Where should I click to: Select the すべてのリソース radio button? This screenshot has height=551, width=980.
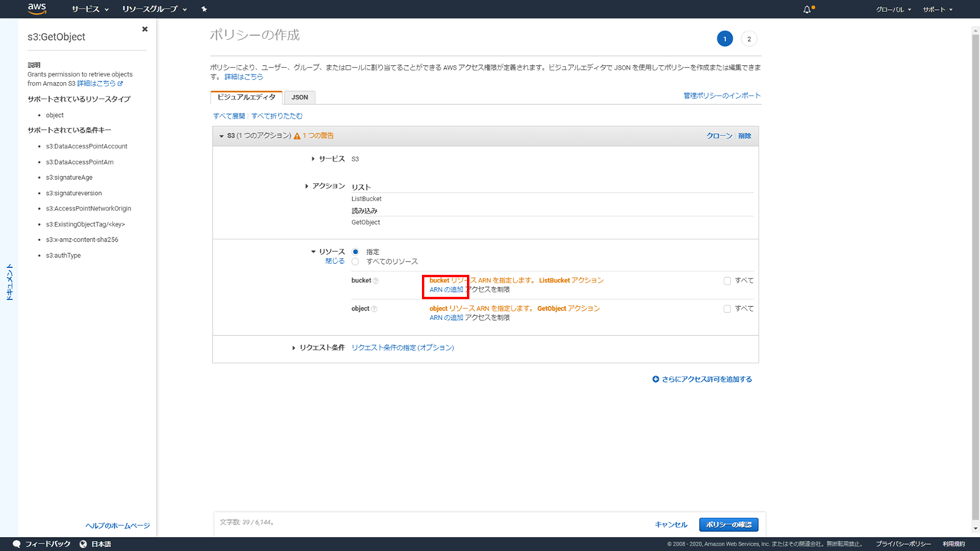click(355, 262)
